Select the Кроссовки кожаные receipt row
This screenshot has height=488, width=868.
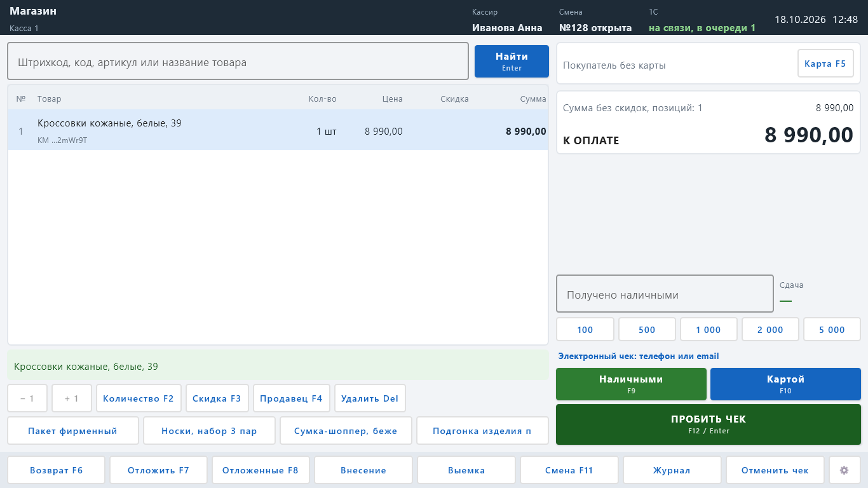(x=278, y=130)
